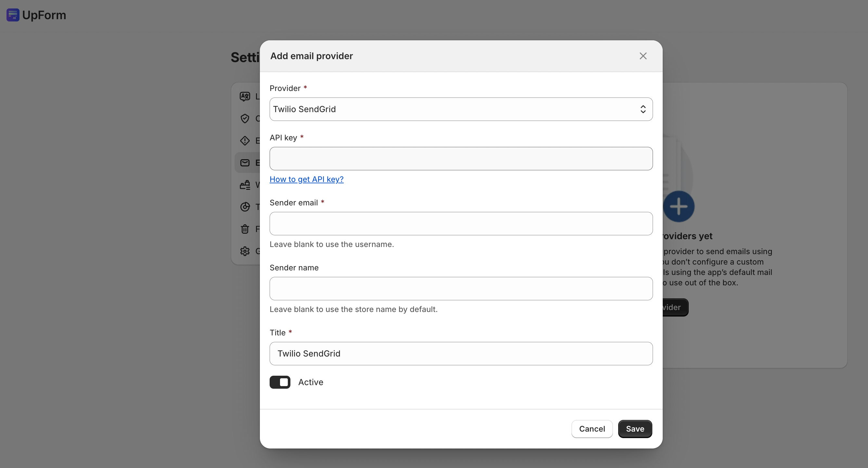The image size is (868, 468).
Task: Cancel adding the email provider
Action: click(x=592, y=429)
